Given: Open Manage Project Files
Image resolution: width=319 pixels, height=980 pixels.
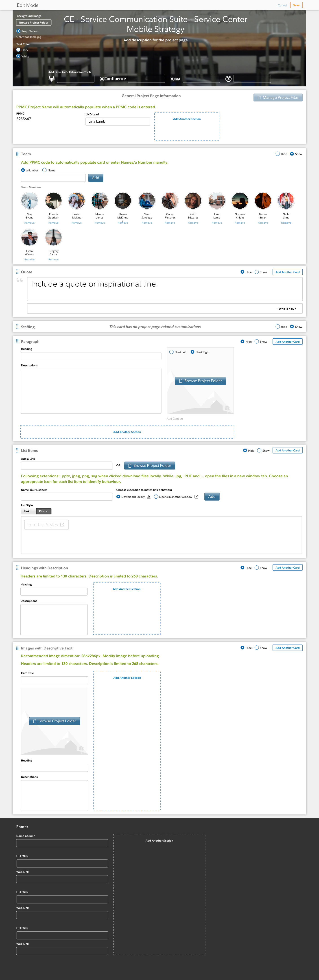Looking at the screenshot, I should pyautogui.click(x=278, y=97).
